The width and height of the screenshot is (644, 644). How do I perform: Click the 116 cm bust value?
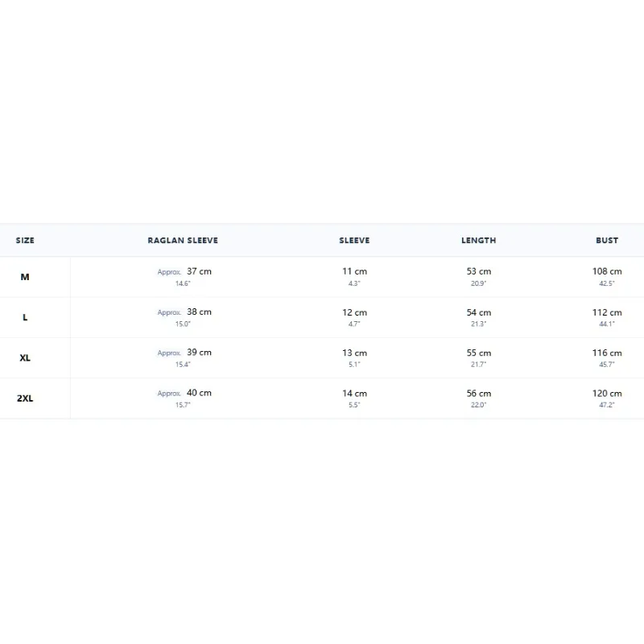(x=607, y=353)
